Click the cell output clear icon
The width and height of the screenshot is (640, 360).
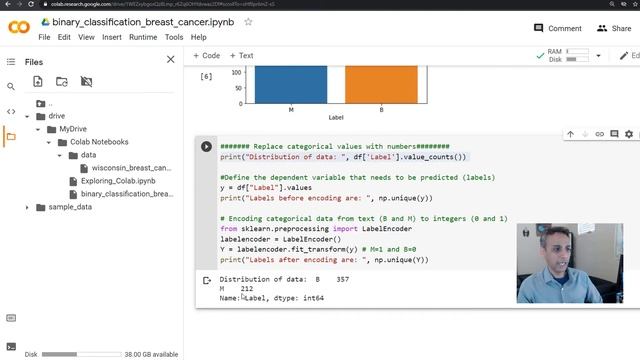(x=207, y=280)
